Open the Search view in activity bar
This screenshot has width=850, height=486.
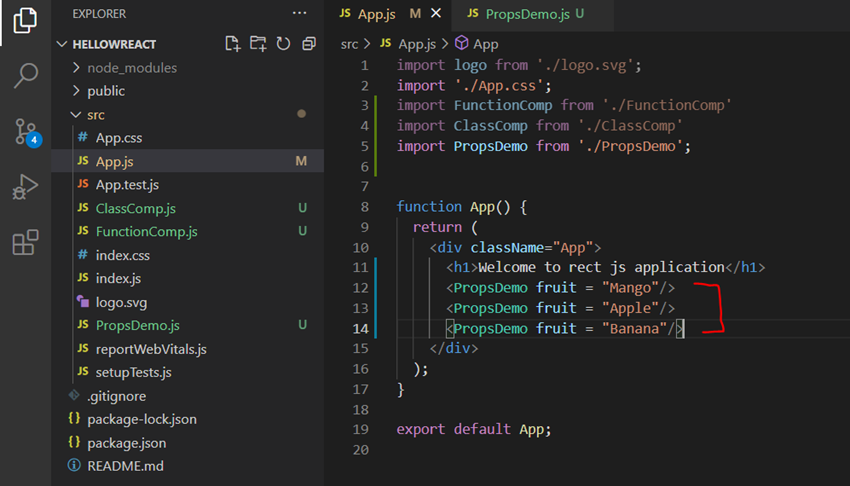pyautogui.click(x=25, y=75)
